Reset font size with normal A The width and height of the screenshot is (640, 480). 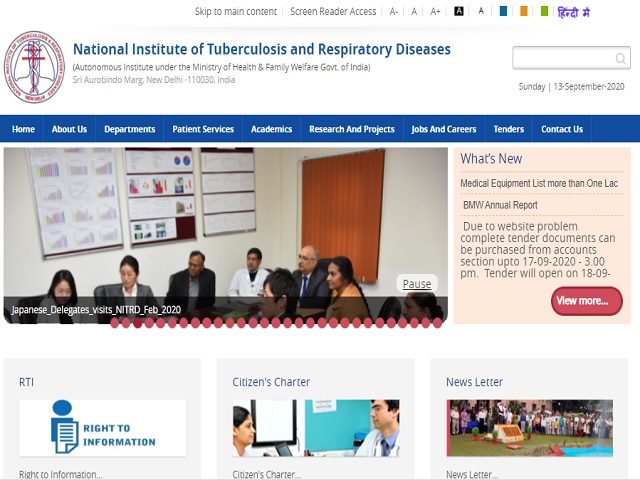(x=414, y=12)
